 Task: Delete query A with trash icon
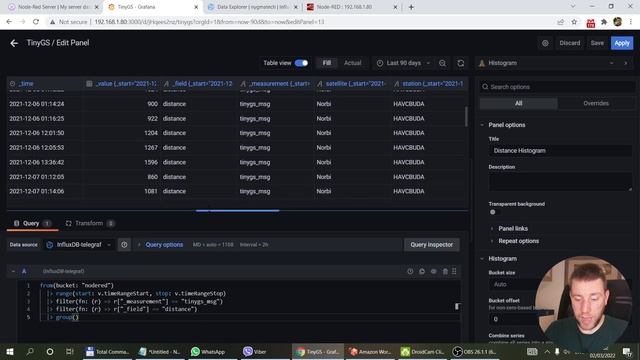[x=445, y=271]
